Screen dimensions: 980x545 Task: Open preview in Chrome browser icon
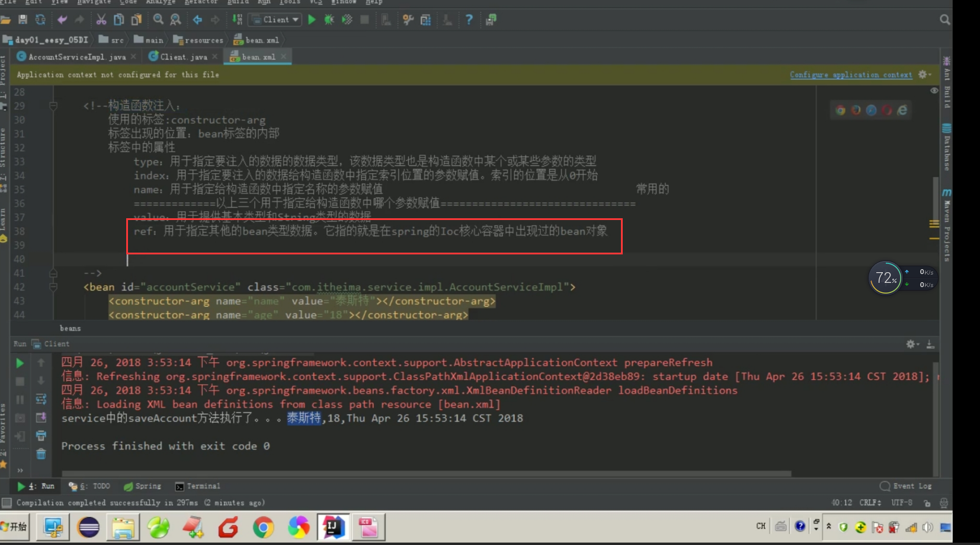(840, 110)
